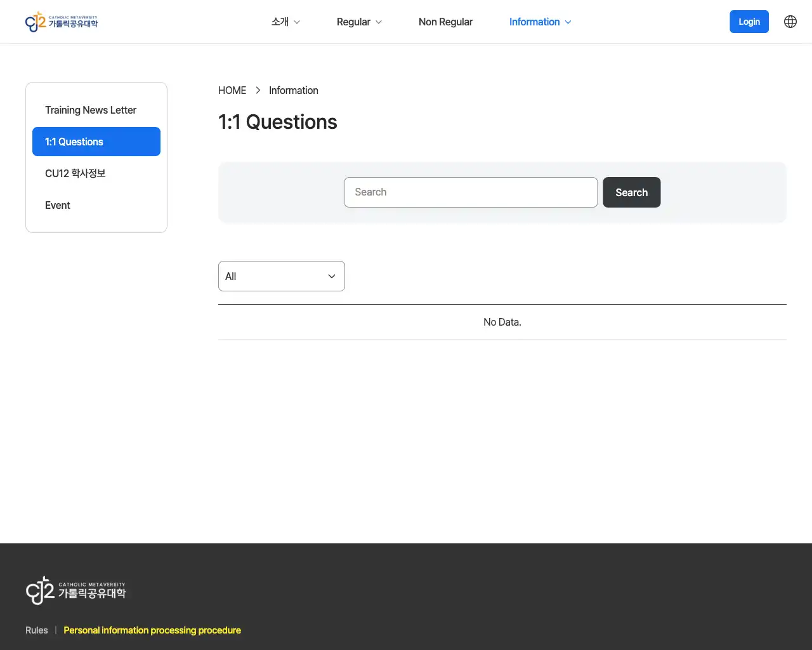Screen dimensions: 812x650
Task: Open Personal information processing procedure link
Action: 152,630
